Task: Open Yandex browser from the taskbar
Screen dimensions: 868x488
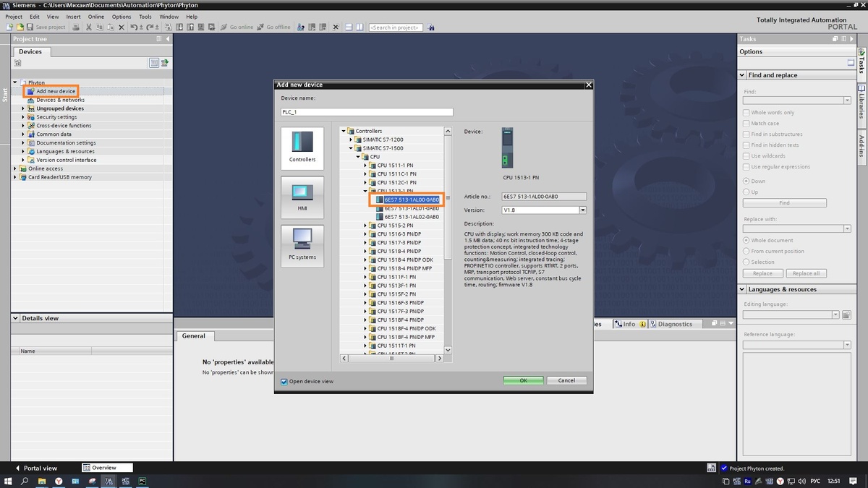Action: tap(59, 481)
